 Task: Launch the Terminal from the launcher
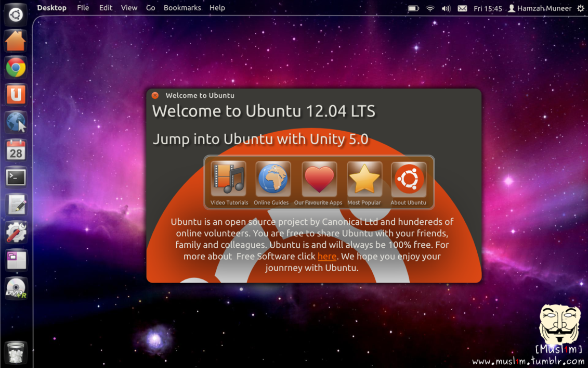pyautogui.click(x=16, y=177)
